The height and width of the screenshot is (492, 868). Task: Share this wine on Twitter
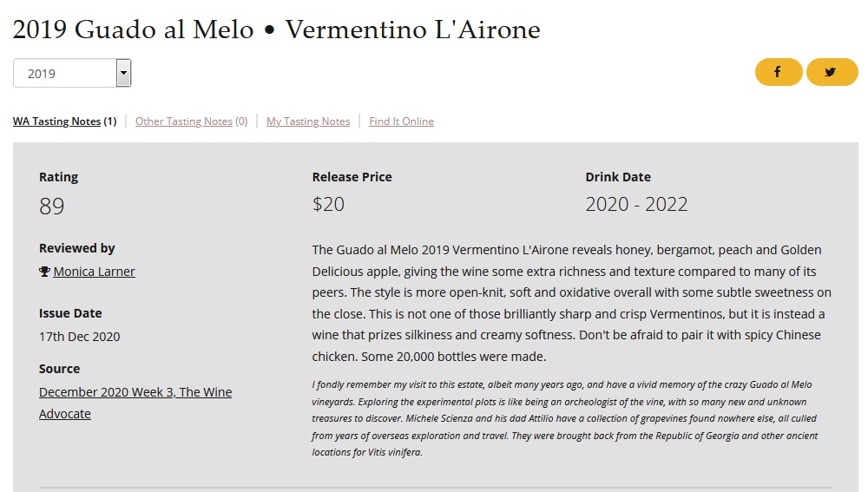click(832, 72)
